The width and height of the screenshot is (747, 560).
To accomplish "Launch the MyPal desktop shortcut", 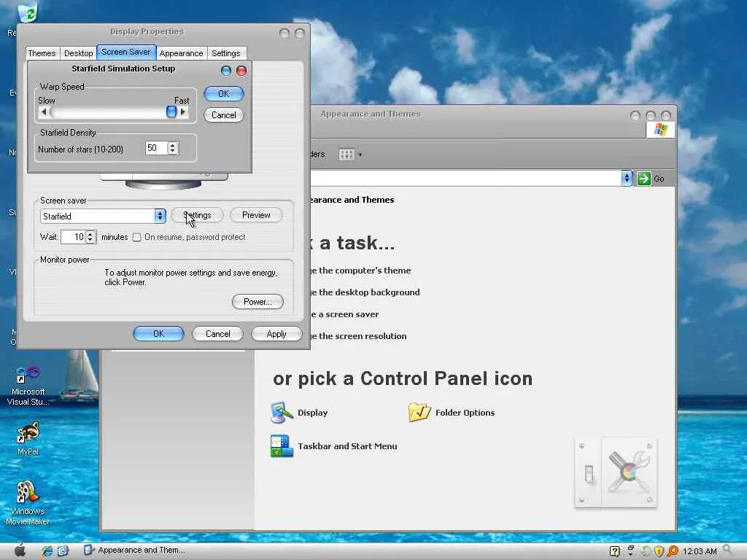I will pos(28,439).
